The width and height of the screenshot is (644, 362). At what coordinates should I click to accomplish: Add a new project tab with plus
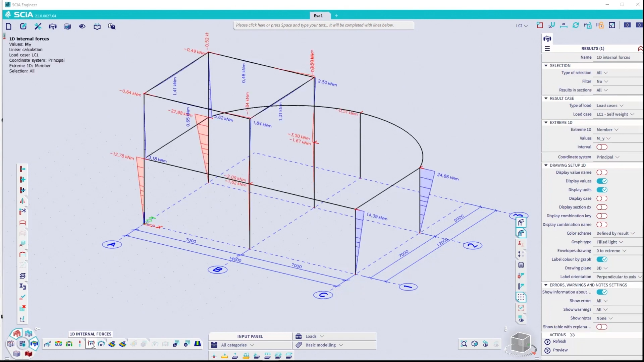coord(336,16)
